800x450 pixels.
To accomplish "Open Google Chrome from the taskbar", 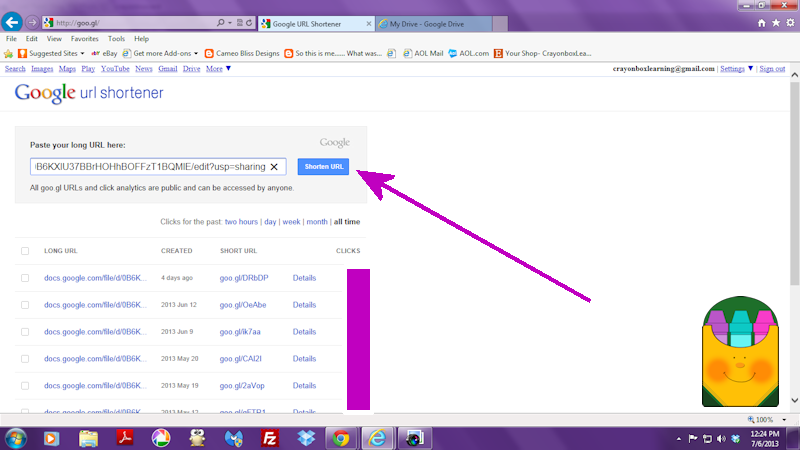I will point(341,438).
